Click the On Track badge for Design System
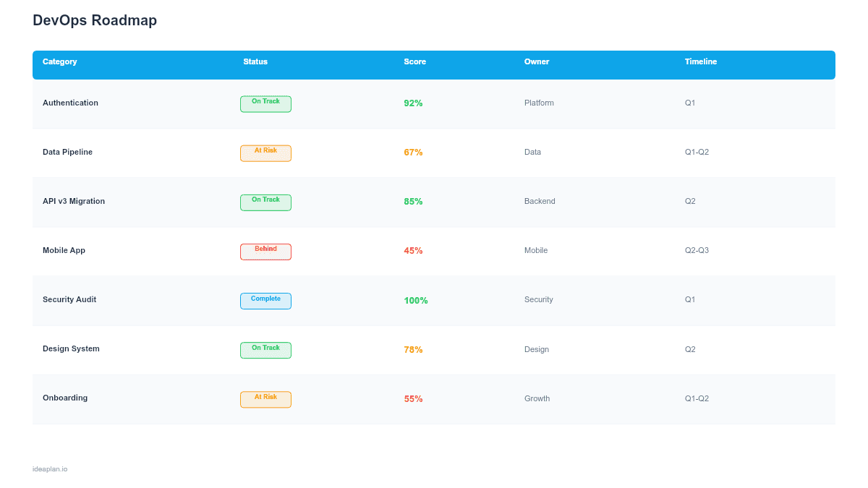Viewport: 868px width, 488px height. pos(265,350)
